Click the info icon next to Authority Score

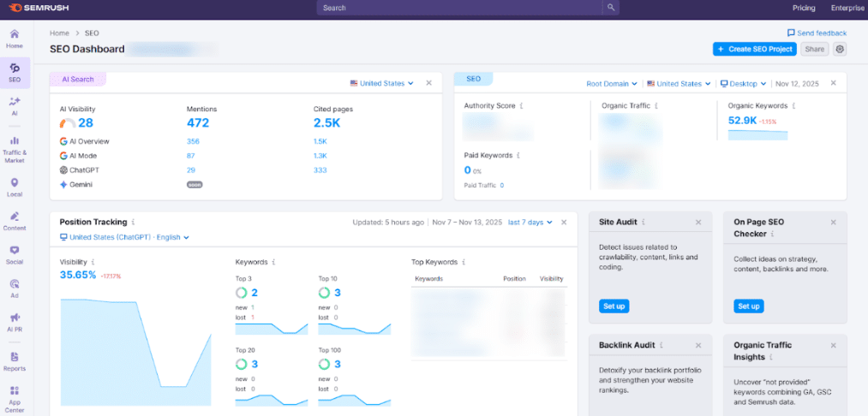(522, 105)
